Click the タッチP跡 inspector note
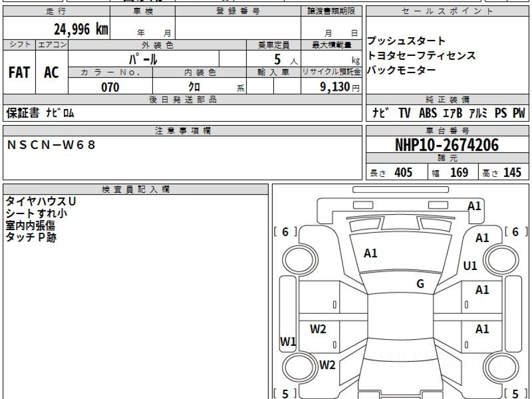Screen dimensions: 532x399 [31, 237]
